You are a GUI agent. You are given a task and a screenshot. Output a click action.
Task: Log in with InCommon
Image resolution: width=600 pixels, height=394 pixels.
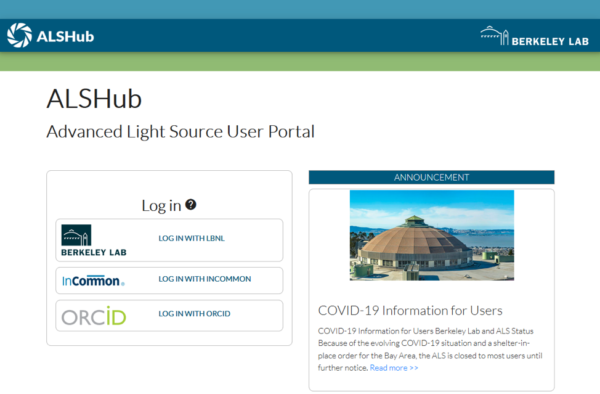[205, 279]
